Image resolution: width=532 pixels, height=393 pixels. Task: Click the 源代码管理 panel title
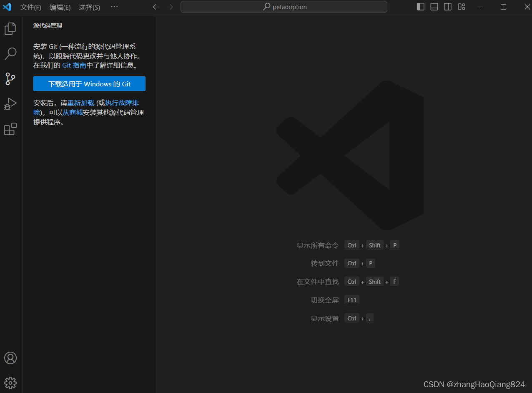click(x=48, y=26)
